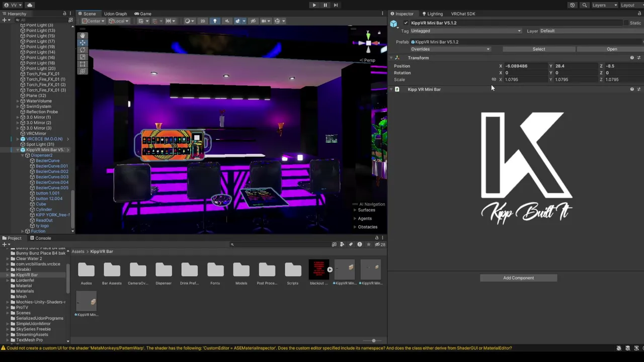Open the draw mode shading dropdown
Image resolution: width=644 pixels, height=362 pixels.
pos(189,21)
